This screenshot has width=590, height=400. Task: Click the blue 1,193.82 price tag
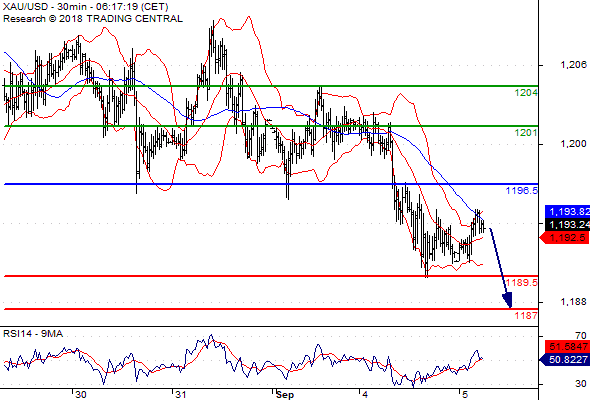click(x=567, y=211)
